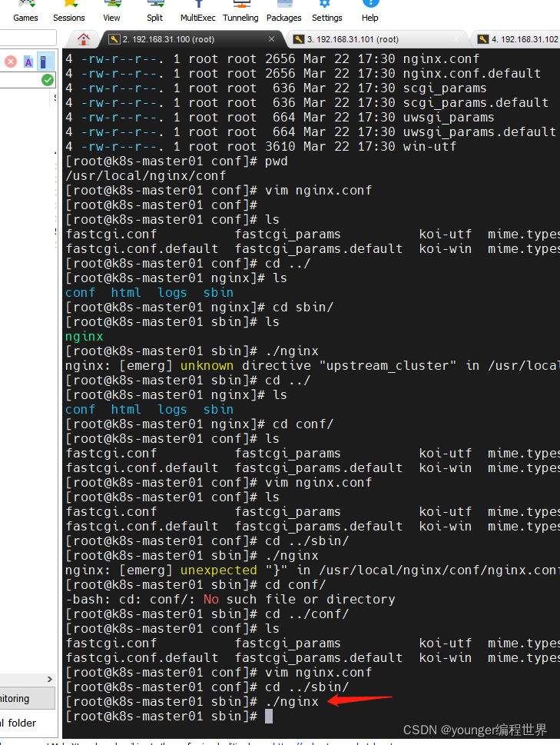Click the highlighted blue terminal icon in sidebar
The image size is (560, 745).
[x=44, y=62]
